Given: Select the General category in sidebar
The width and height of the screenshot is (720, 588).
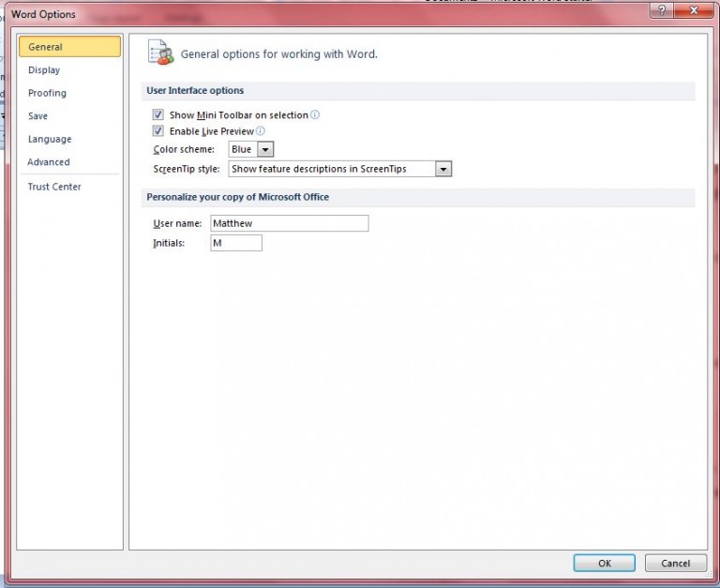Looking at the screenshot, I should tap(69, 47).
